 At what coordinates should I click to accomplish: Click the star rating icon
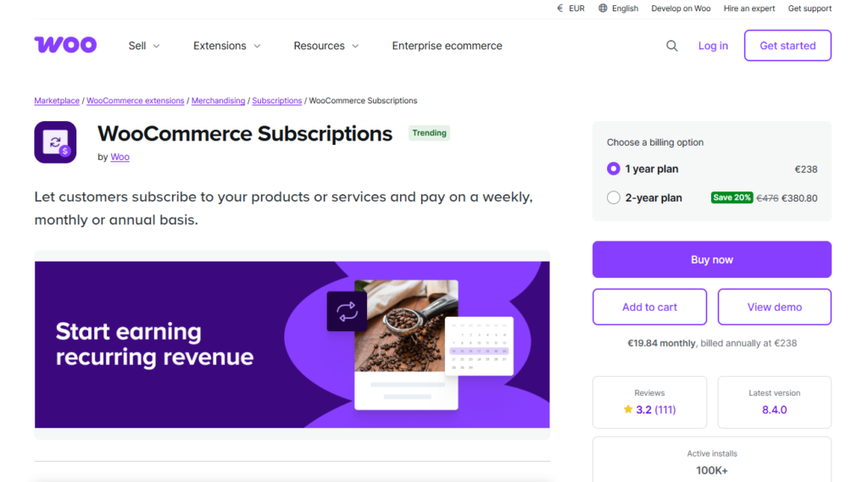pos(628,409)
